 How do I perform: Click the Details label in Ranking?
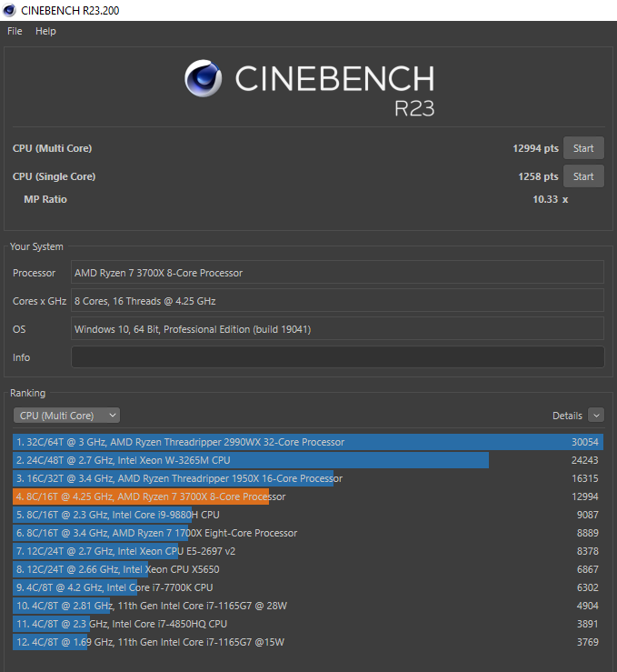point(567,416)
